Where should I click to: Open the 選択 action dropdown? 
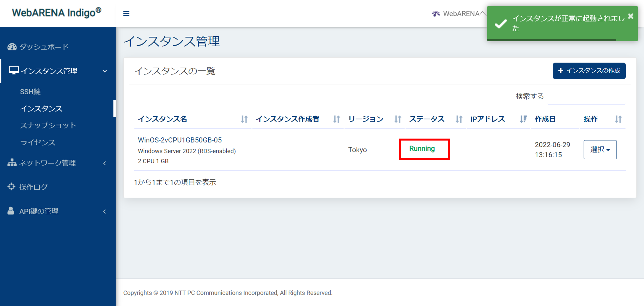click(x=600, y=150)
